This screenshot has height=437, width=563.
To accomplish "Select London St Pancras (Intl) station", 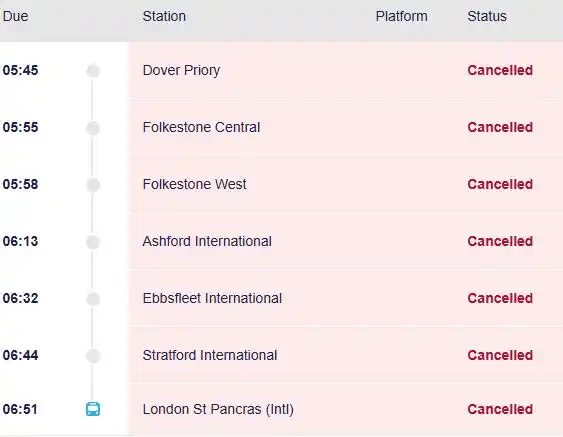I will click(x=218, y=409).
